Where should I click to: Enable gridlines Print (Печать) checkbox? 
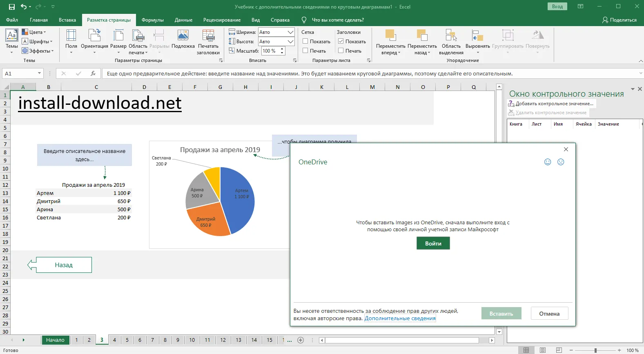(305, 51)
